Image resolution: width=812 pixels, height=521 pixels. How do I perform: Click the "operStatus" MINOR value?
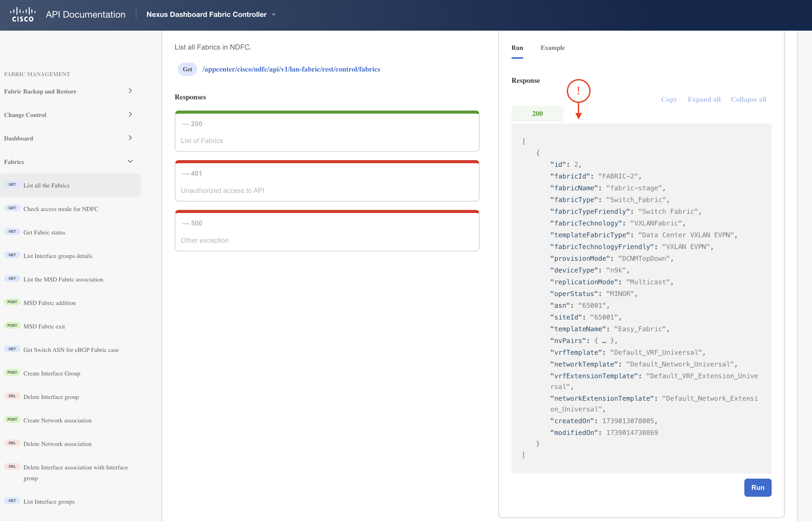(619, 294)
